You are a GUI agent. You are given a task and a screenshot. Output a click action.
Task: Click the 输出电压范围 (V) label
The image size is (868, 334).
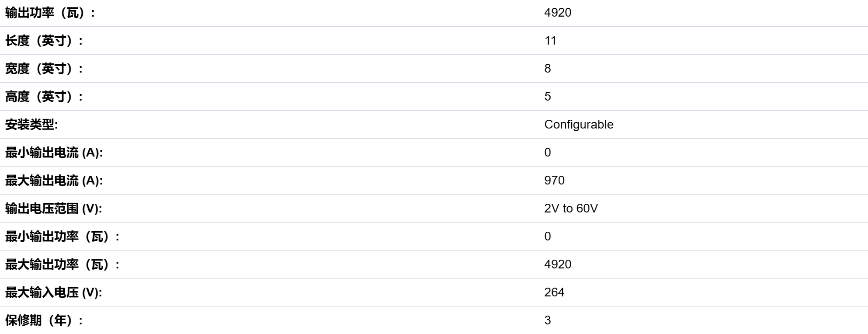coord(53,209)
